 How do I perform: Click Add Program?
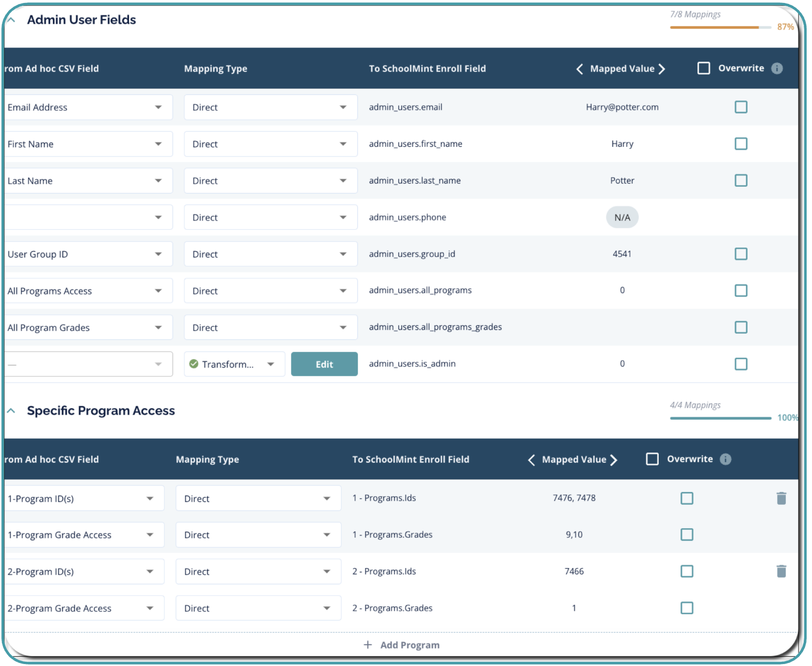tap(402, 645)
